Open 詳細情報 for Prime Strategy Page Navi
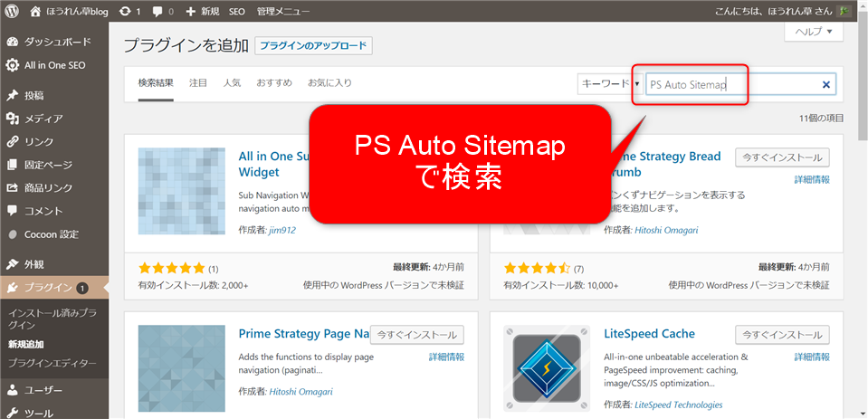Screen dimensions: 868x419 [446, 357]
